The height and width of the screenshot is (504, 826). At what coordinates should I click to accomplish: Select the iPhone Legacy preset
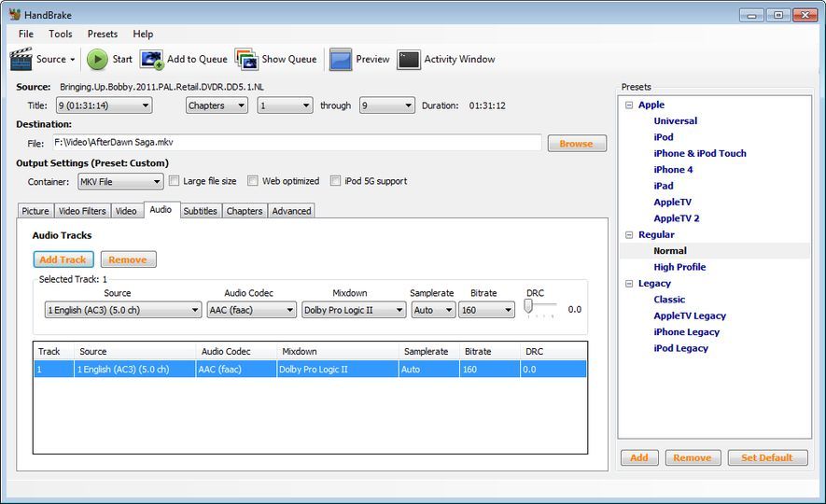pyautogui.click(x=686, y=332)
